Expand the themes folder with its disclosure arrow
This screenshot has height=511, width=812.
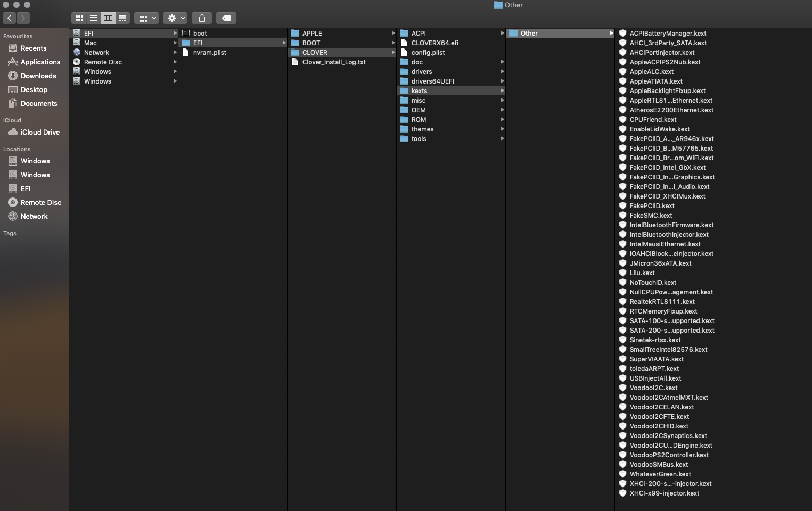tap(502, 129)
